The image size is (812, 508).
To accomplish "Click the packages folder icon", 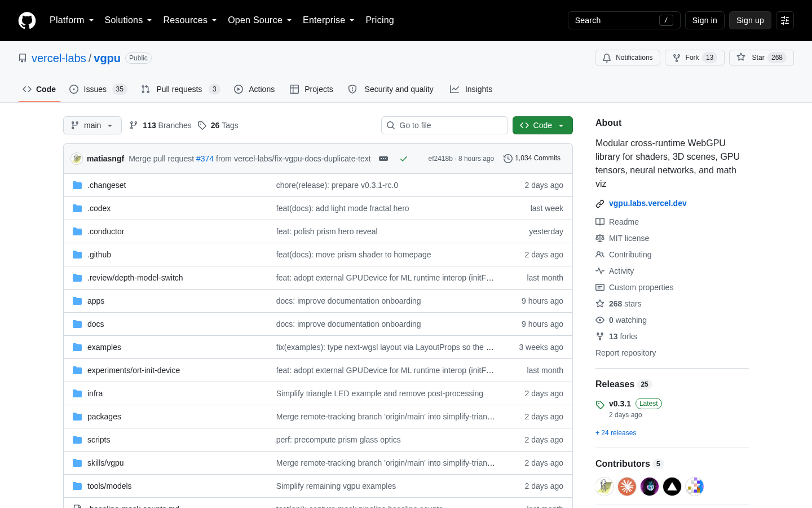I will coord(77,417).
